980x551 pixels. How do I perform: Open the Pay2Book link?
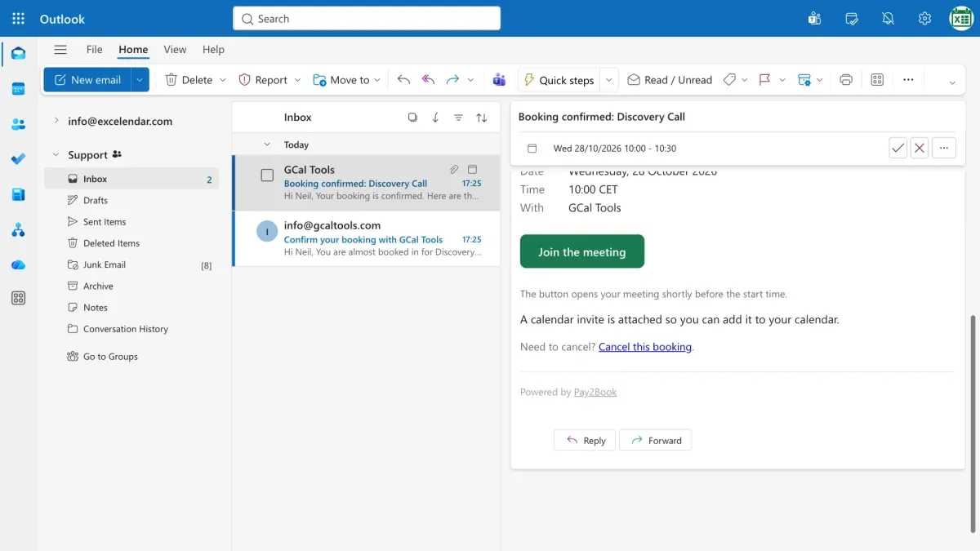(595, 392)
